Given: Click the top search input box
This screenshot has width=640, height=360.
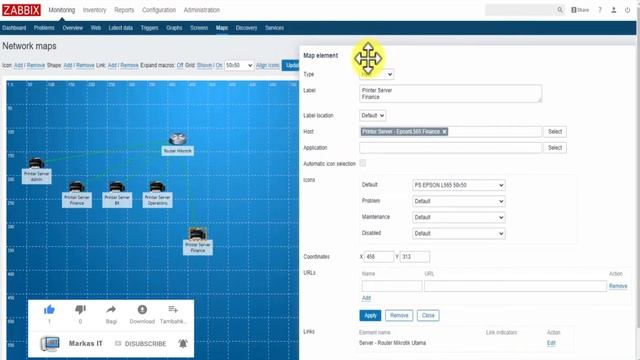Looking at the screenshot, I should click(520, 10).
